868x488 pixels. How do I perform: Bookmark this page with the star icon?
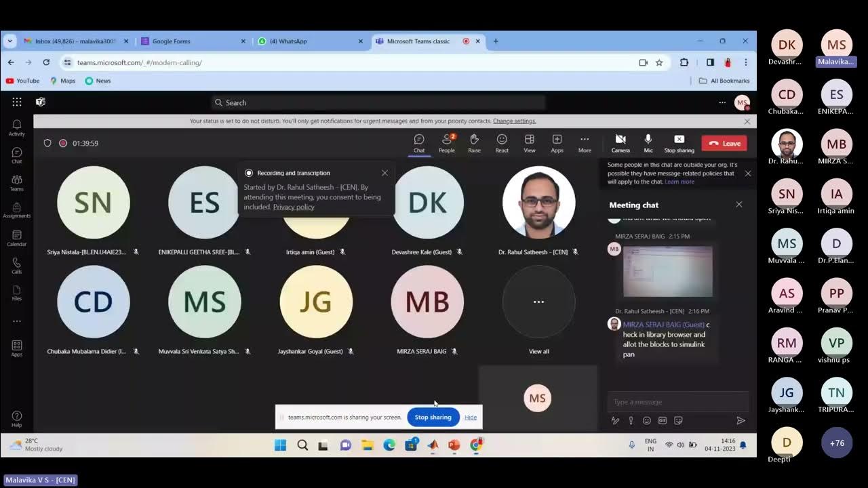point(659,62)
